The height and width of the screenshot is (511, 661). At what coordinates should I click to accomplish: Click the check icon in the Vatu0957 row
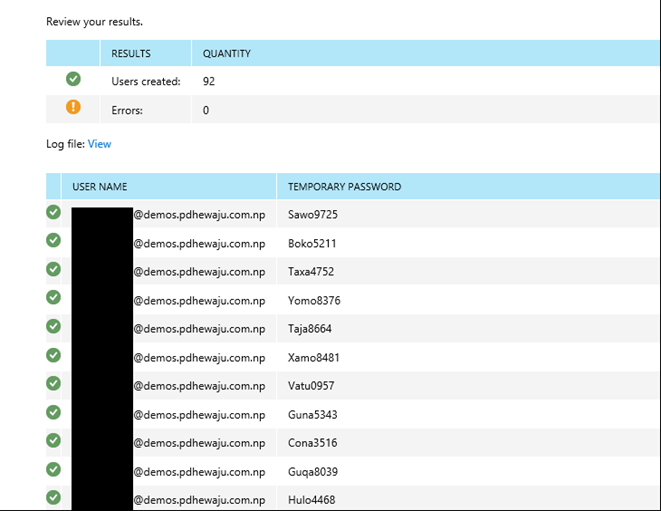click(x=54, y=383)
